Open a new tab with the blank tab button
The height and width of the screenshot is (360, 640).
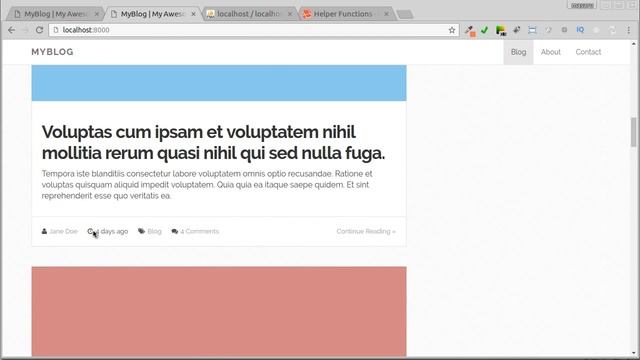(404, 14)
